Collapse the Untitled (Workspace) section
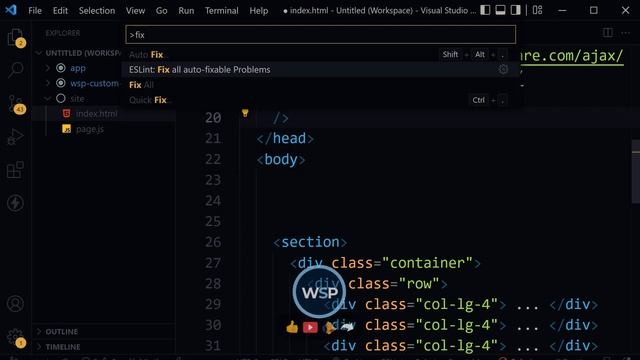This screenshot has height=360, width=640. click(x=82, y=53)
